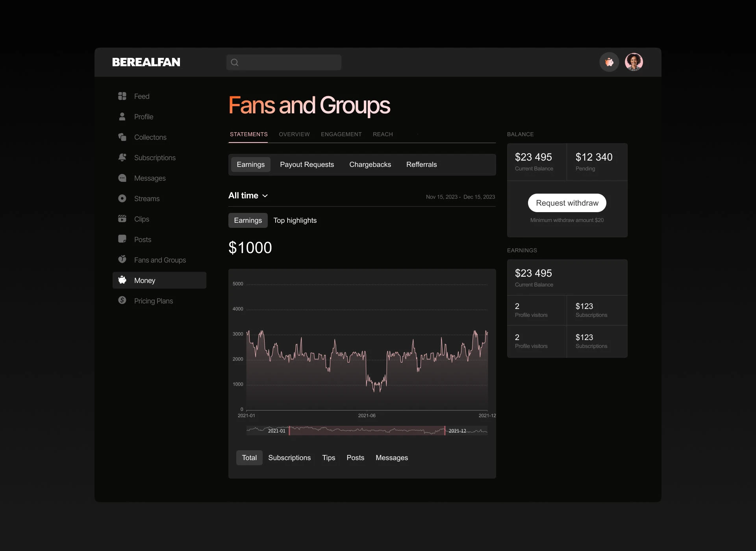Screen dimensions: 756x551
Task: Open the Money piggy bank icon
Action: pos(122,280)
